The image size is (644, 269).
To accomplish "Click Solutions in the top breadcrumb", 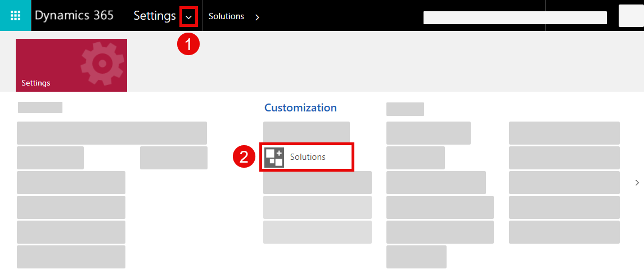I will click(226, 16).
